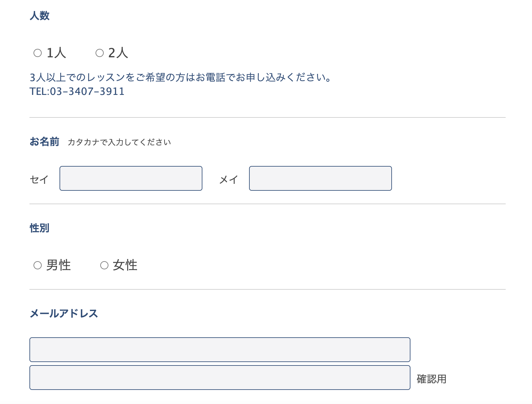The width and height of the screenshot is (532, 404).
Task: Click the TEL:03-3407-3911 phone number
Action: (x=77, y=91)
